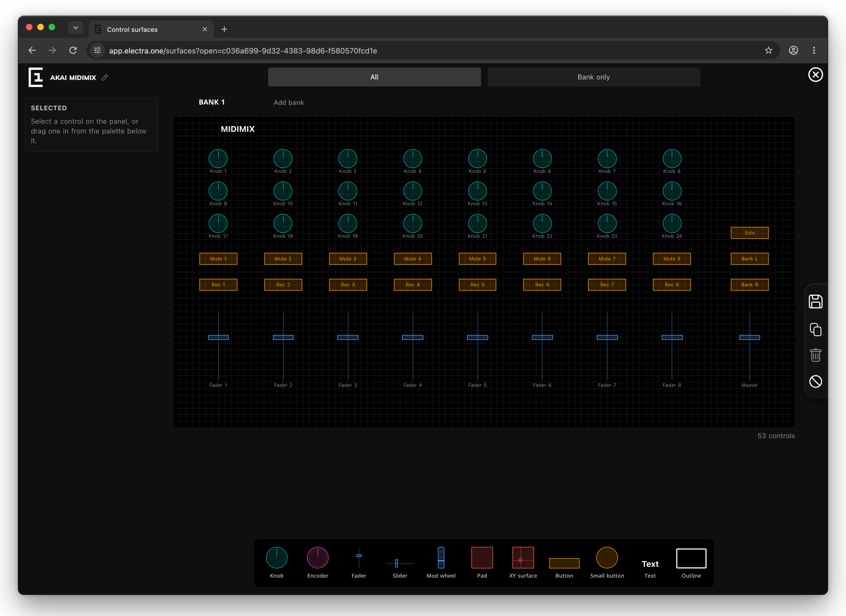Open the Chrome three-dot menu
Viewport: 846px width, 616px height.
point(814,50)
